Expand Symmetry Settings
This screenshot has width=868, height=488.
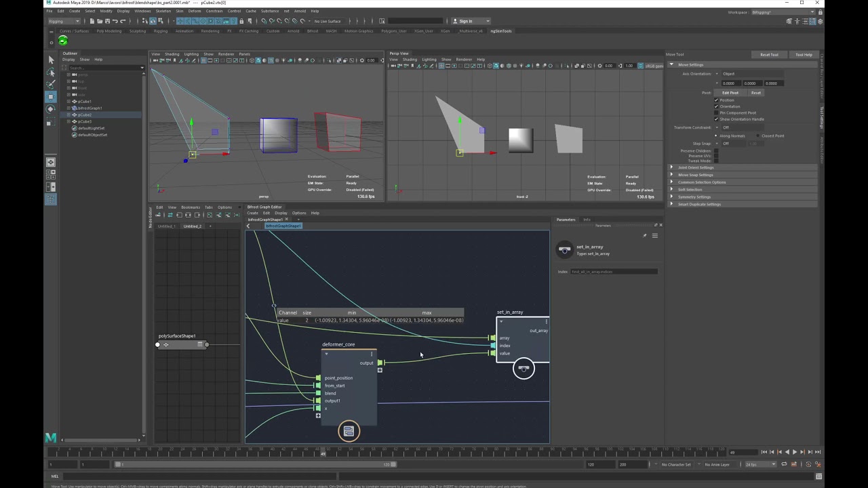click(672, 197)
